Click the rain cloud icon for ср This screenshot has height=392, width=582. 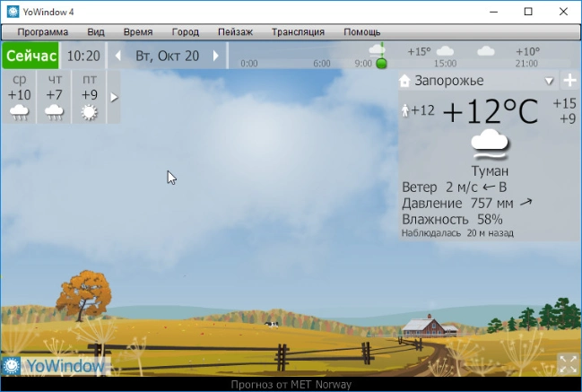point(20,112)
